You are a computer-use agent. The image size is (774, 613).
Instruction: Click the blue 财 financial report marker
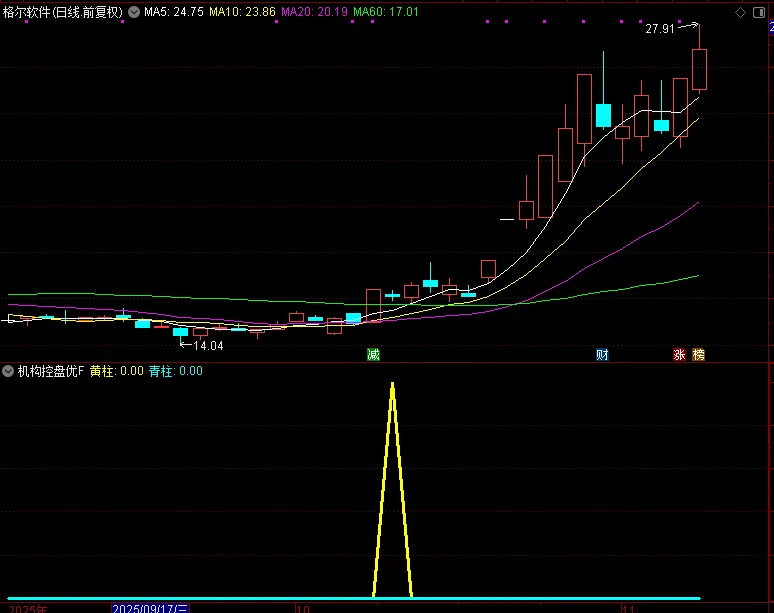[603, 354]
